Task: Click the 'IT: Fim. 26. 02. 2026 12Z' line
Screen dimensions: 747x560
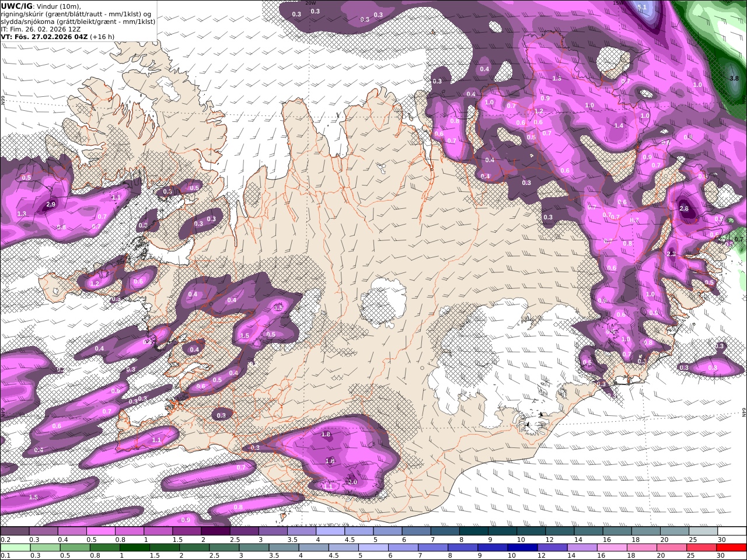Action: pyautogui.click(x=41, y=29)
